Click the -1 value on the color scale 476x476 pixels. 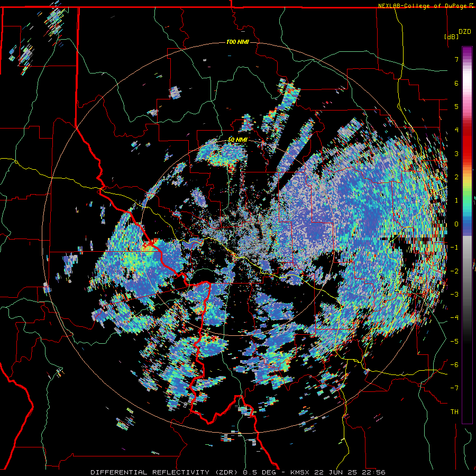(454, 248)
